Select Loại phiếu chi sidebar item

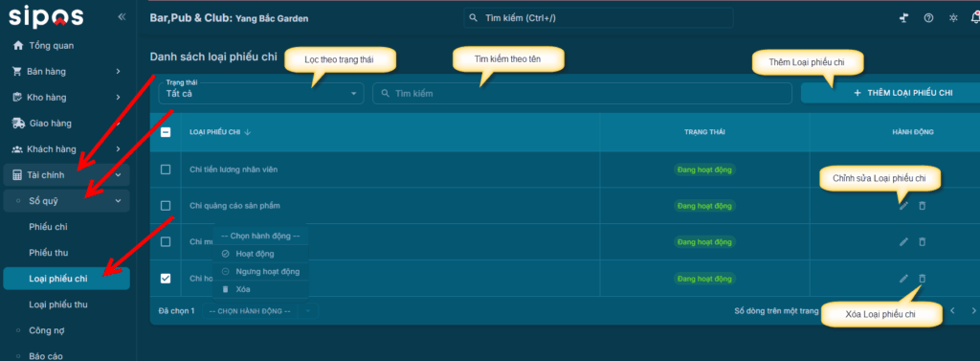(x=66, y=279)
